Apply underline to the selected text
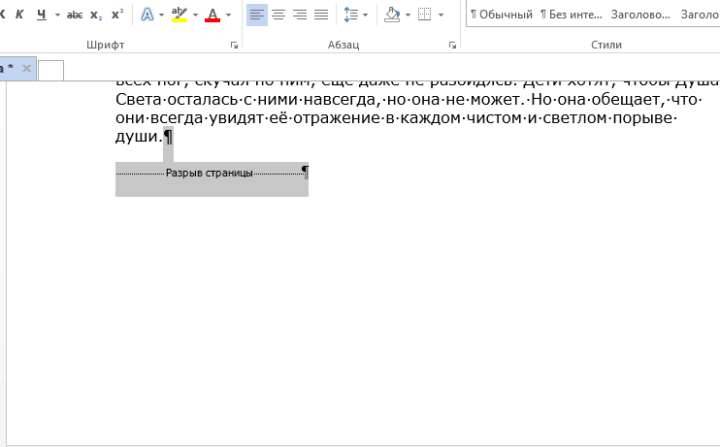This screenshot has height=447, width=720. 41,15
